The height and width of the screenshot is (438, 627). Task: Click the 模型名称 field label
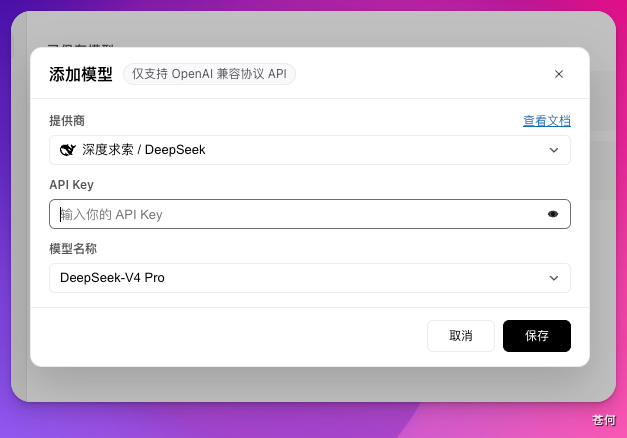[73, 249]
